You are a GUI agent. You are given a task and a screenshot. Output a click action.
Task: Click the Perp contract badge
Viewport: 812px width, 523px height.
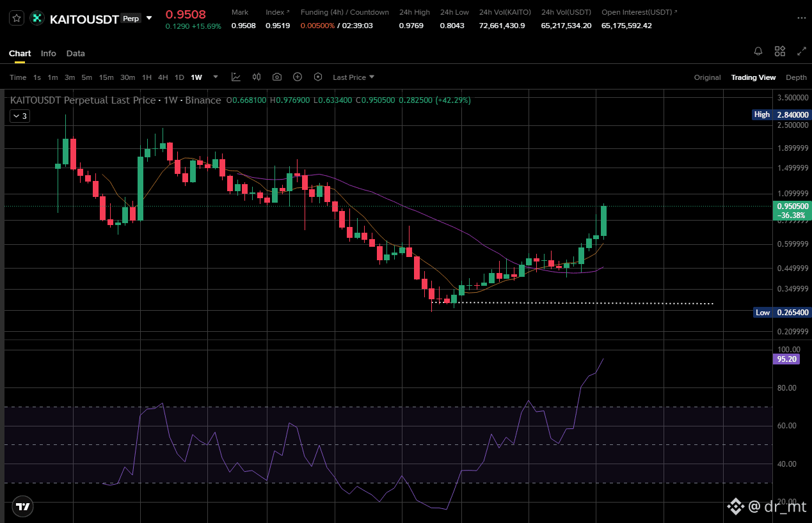point(131,19)
